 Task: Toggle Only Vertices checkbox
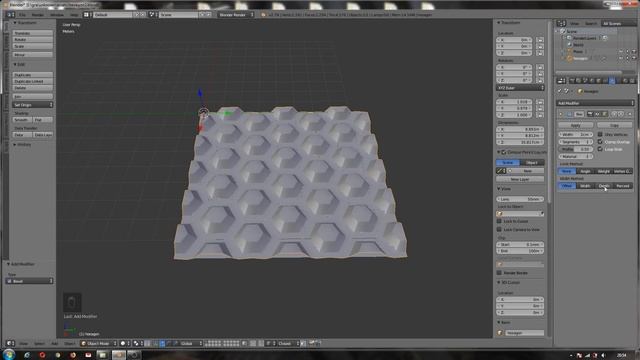tap(600, 134)
